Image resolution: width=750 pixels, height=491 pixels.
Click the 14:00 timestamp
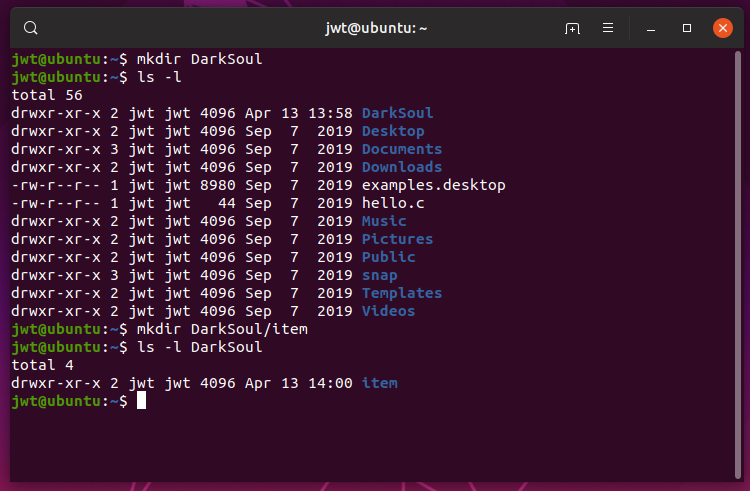pos(330,383)
